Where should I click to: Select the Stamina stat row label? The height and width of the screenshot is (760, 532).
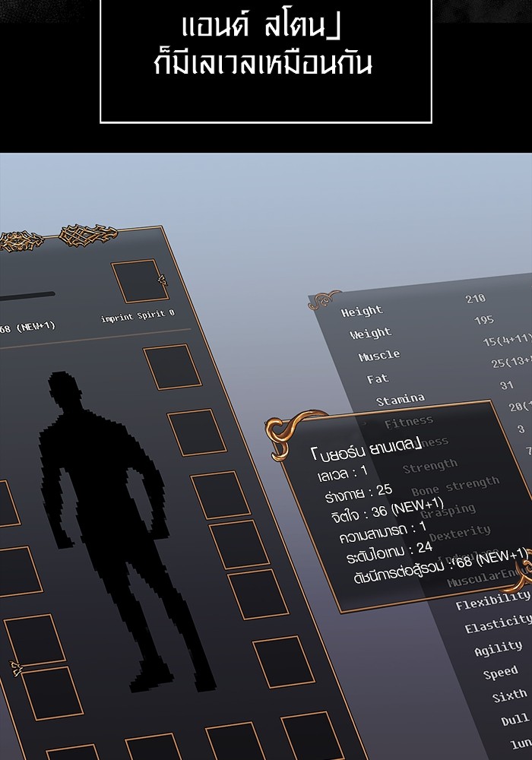pos(401,400)
